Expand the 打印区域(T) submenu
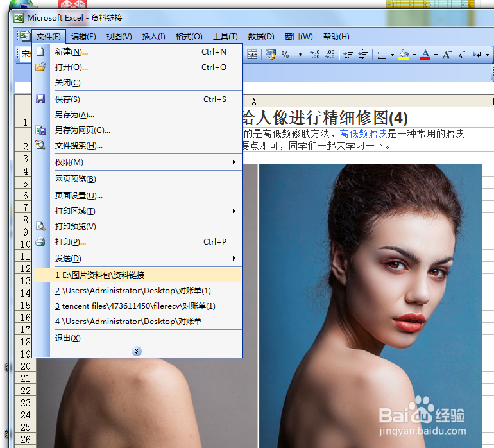This screenshot has height=448, width=494. [x=234, y=211]
